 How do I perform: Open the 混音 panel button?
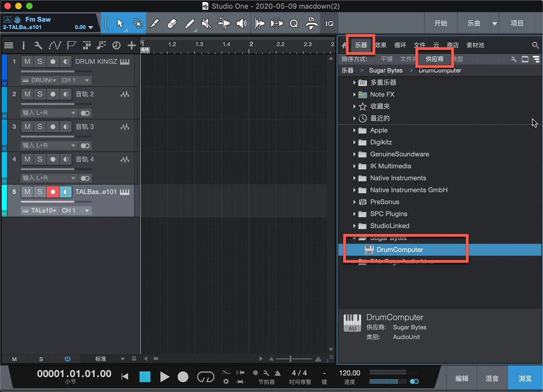tap(492, 378)
